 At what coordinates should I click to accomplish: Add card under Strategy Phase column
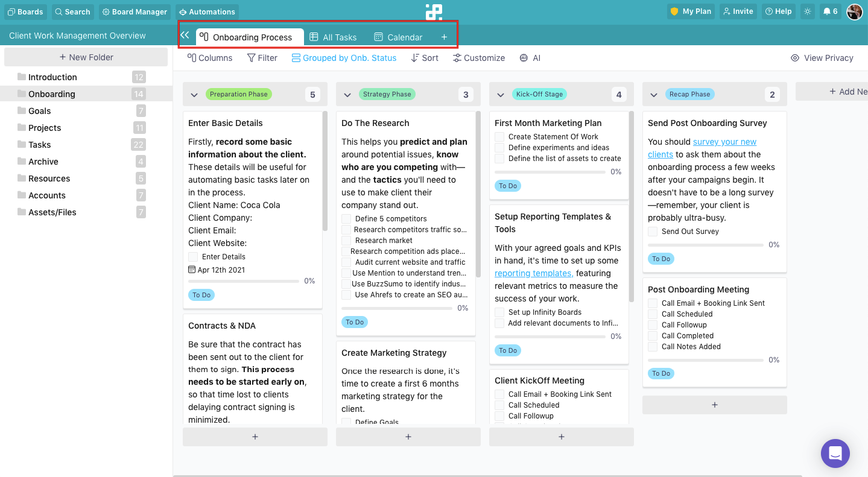(408, 437)
